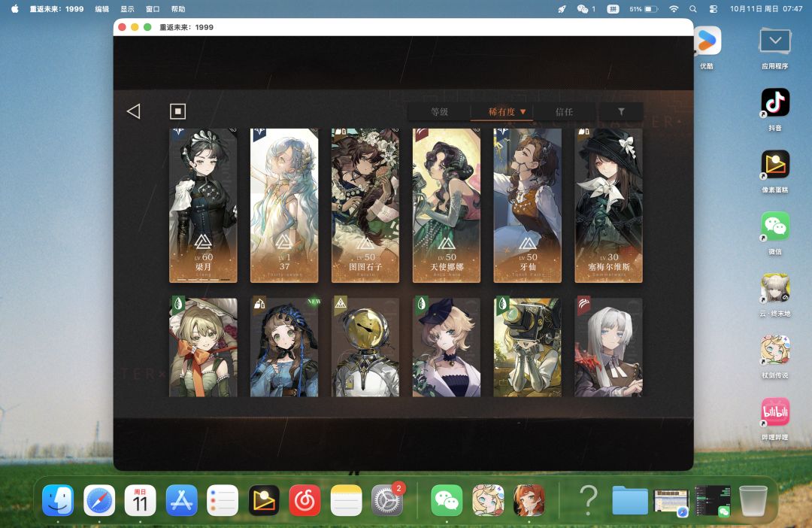The width and height of the screenshot is (812, 528).
Task: Open WeChat in the Dock
Action: click(447, 500)
